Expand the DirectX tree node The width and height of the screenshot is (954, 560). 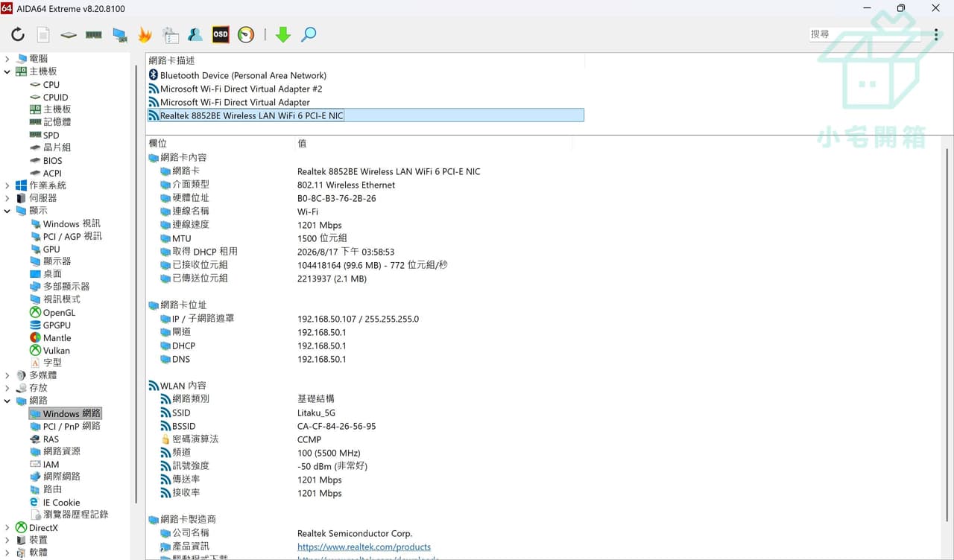(x=7, y=527)
